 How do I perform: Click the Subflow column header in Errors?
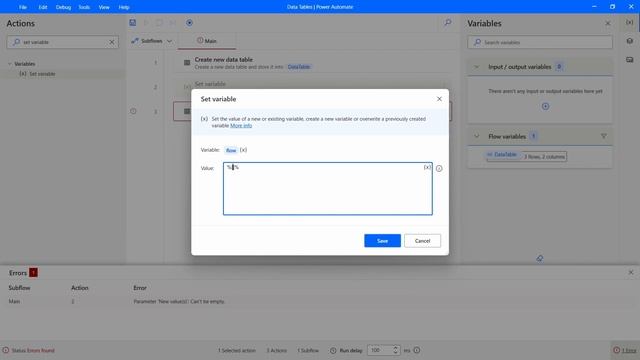coord(19,288)
